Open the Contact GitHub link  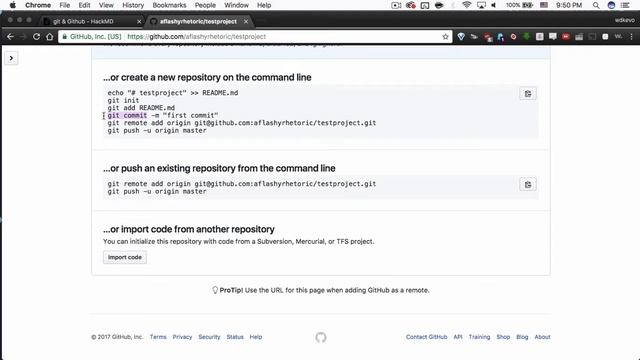coord(427,337)
